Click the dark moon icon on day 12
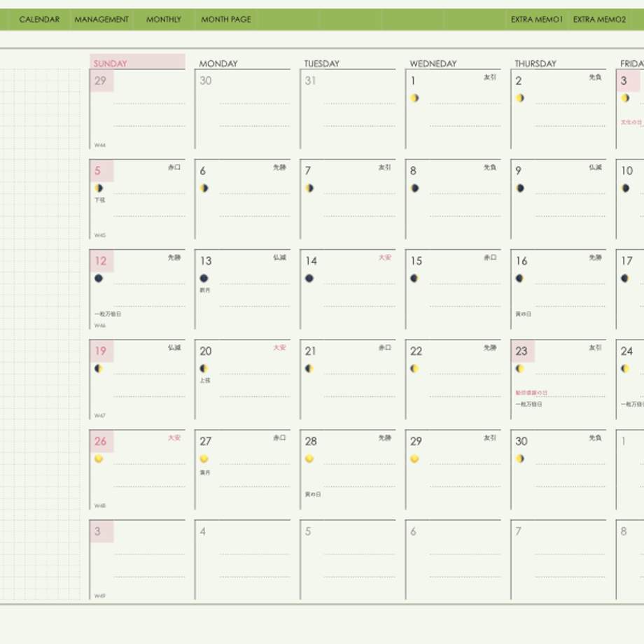Screen dimensions: 644x644 99,278
